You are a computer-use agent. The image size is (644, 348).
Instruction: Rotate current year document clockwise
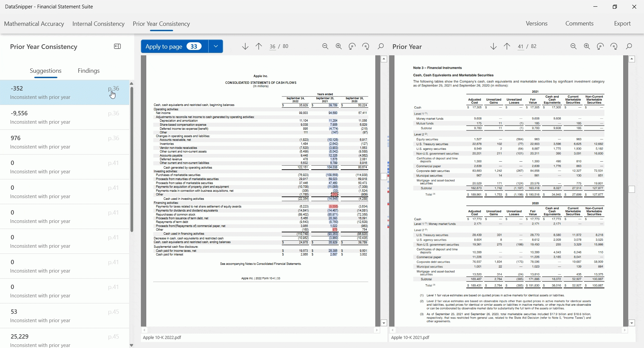click(366, 46)
